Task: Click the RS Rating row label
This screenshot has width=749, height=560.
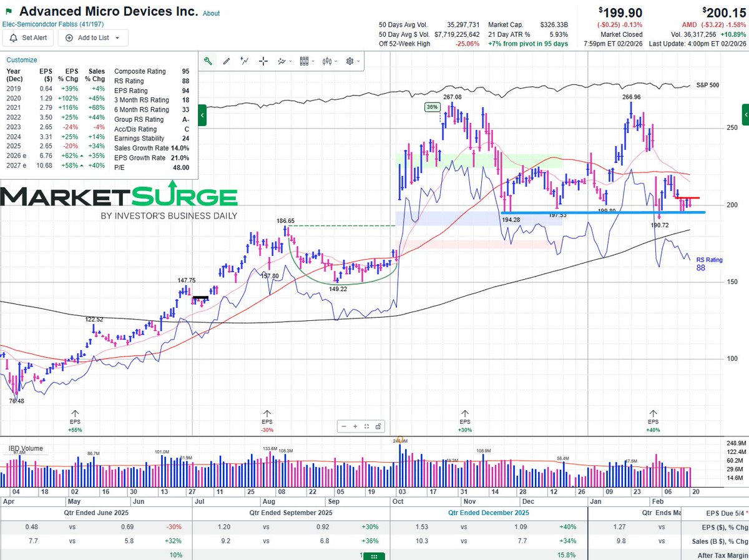Action: coord(129,81)
